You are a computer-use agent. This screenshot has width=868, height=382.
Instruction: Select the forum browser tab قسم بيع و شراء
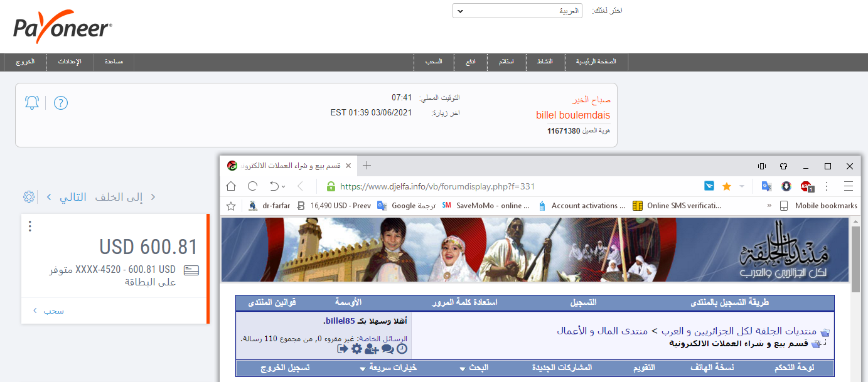click(290, 166)
